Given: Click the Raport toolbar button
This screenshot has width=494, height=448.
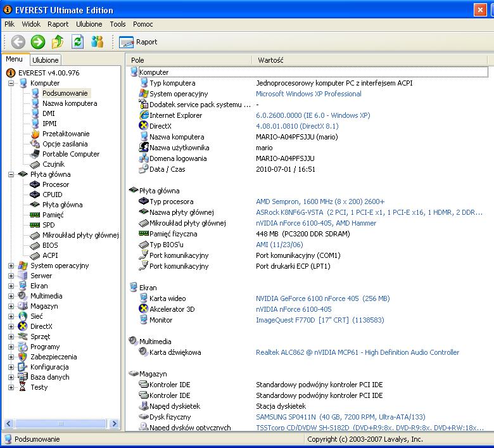Looking at the screenshot, I should coord(138,42).
